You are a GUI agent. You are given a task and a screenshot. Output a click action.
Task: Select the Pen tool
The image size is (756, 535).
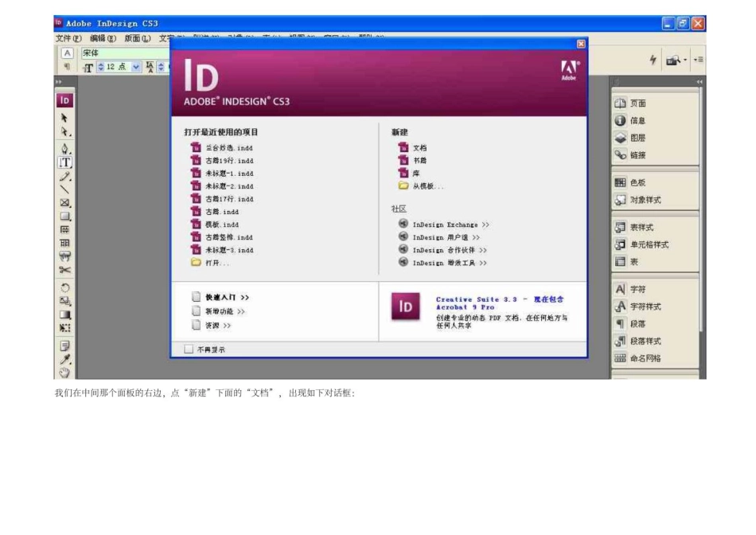click(65, 148)
